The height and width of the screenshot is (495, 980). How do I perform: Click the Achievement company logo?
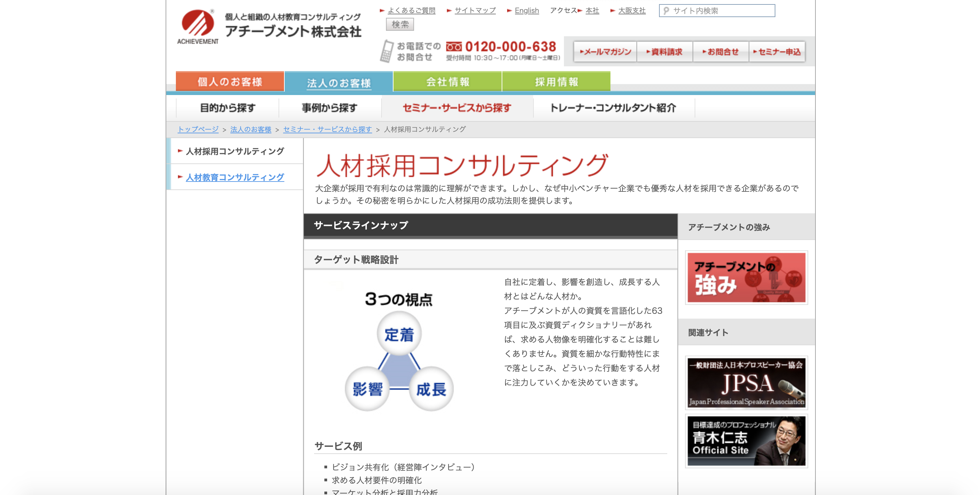tap(198, 27)
